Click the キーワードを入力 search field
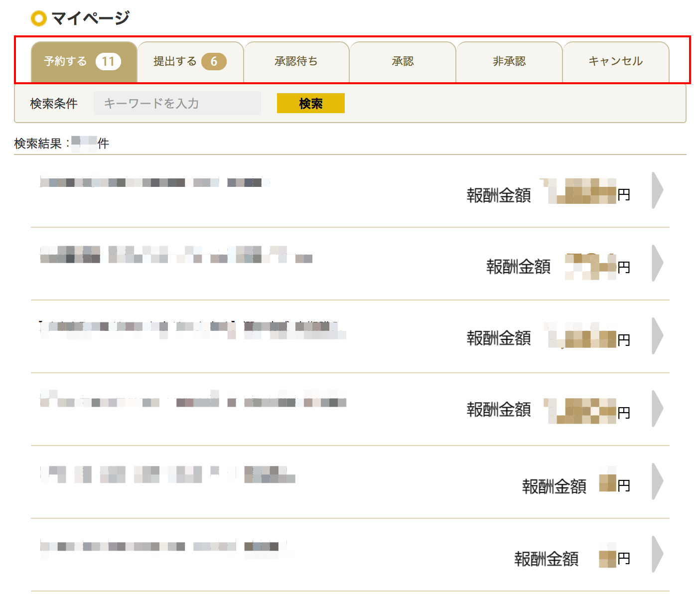 coord(177,103)
